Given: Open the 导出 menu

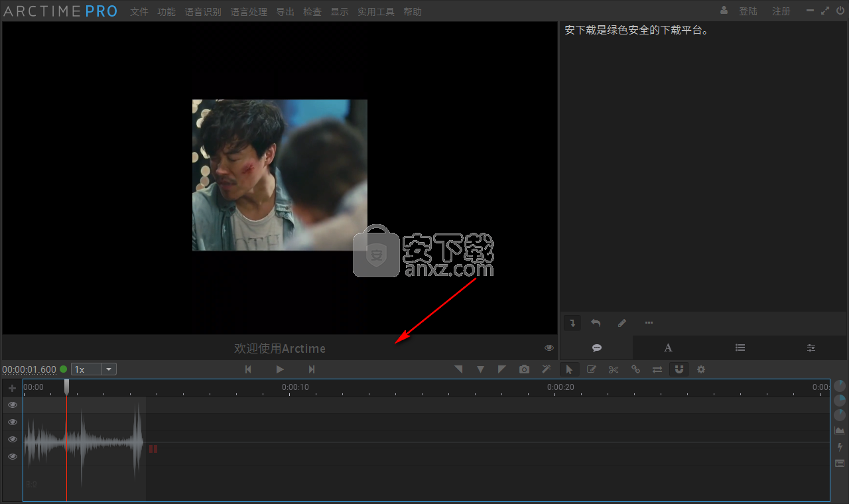Looking at the screenshot, I should 285,12.
